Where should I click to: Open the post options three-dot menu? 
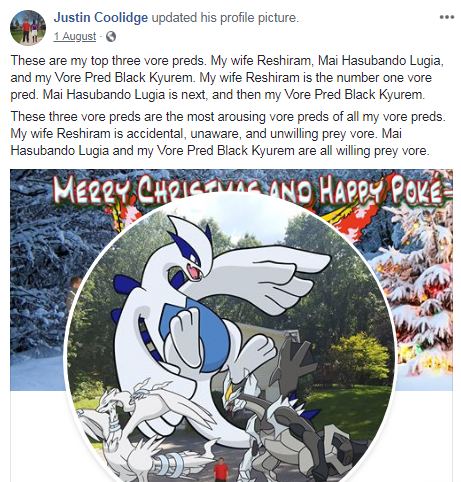[446, 17]
